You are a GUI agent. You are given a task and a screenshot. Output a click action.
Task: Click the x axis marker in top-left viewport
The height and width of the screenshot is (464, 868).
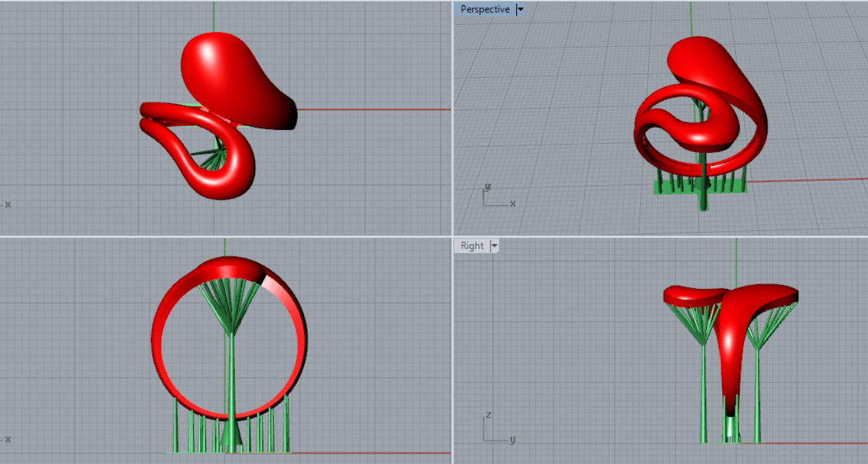tap(7, 204)
